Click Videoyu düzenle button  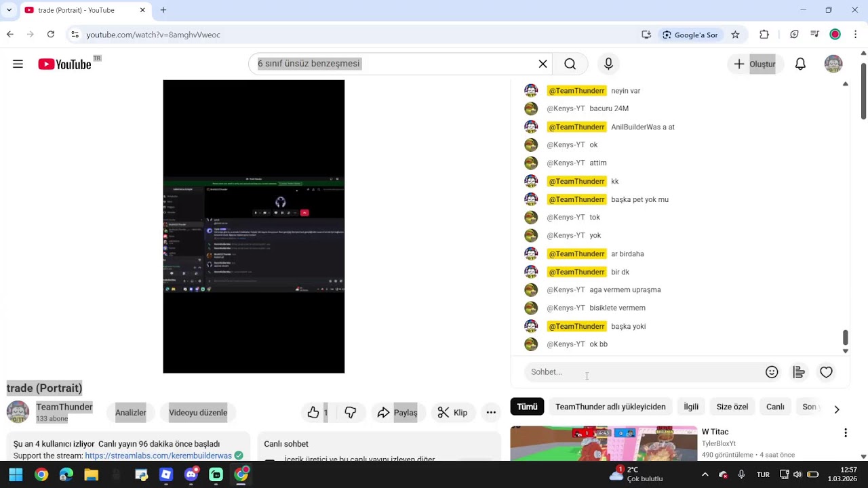198,412
